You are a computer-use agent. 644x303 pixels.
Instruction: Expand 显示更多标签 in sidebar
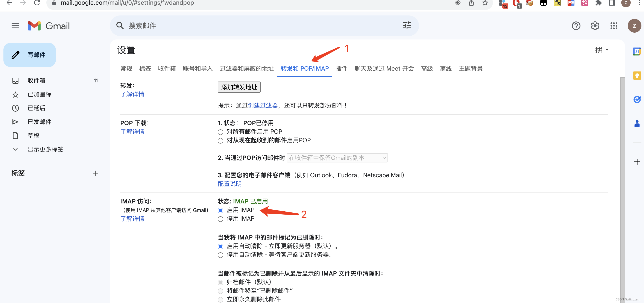tap(45, 149)
